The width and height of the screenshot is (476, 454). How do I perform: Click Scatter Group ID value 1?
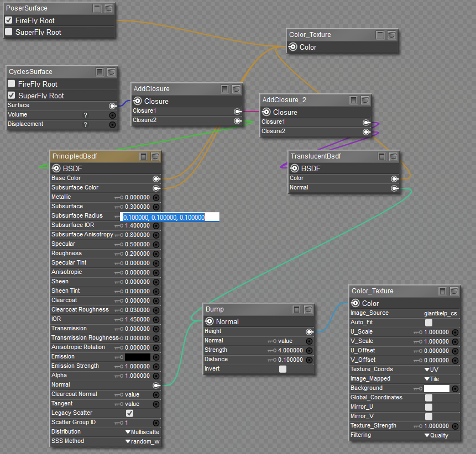(x=127, y=423)
